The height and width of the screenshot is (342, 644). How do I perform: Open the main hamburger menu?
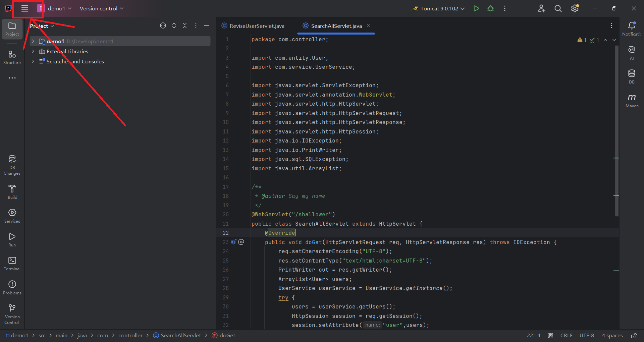pos(24,8)
